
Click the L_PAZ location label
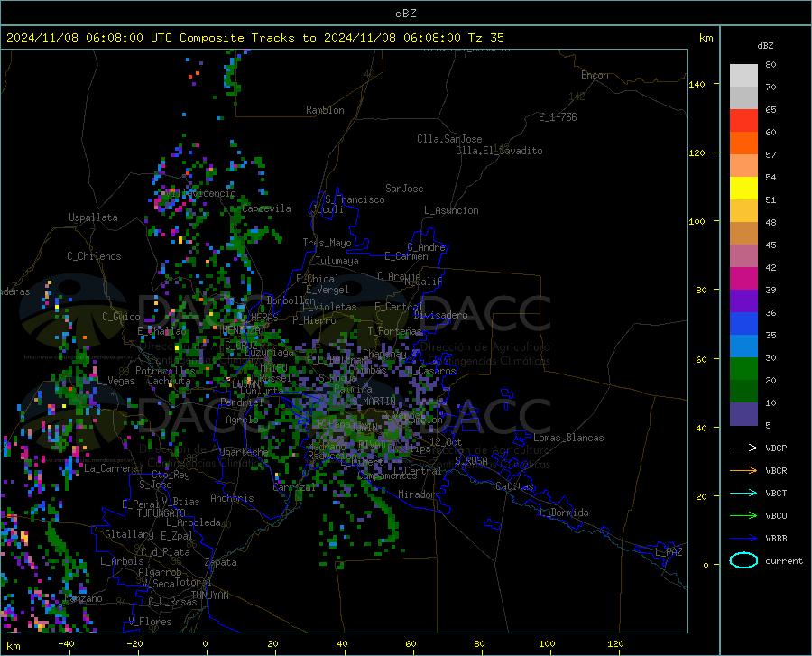[x=669, y=552]
